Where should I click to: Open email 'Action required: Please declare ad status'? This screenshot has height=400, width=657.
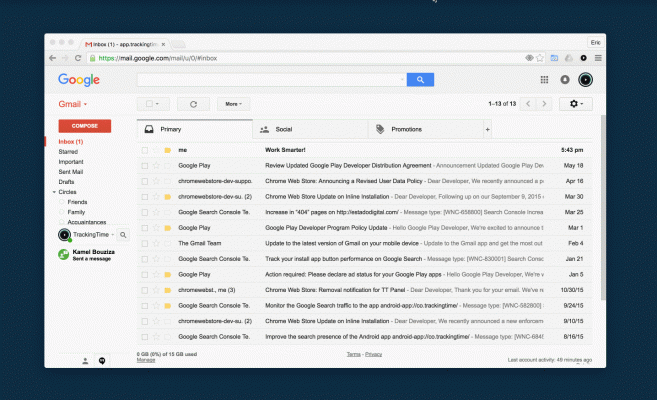click(x=365, y=275)
